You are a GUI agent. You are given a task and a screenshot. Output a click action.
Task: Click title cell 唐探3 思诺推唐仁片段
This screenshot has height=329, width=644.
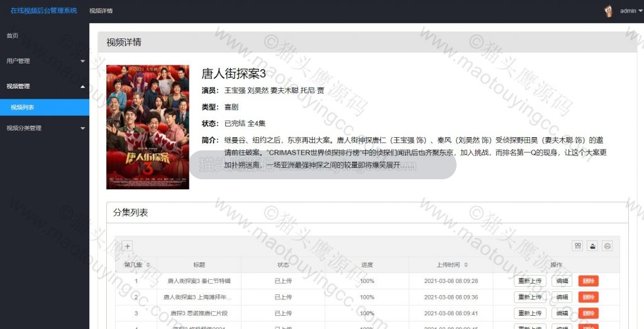tap(199, 313)
